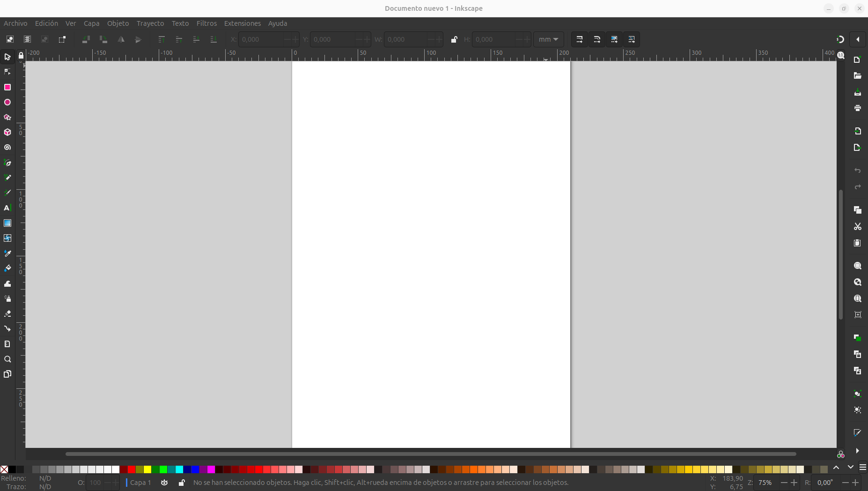This screenshot has width=868, height=491.
Task: Select the Text tool
Action: pyautogui.click(x=7, y=208)
